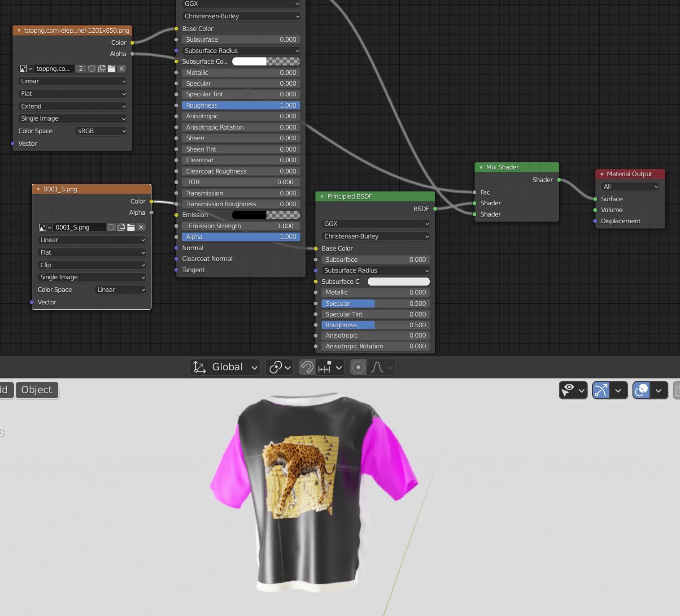680x616 pixels.
Task: Click the Color output socket of 0001_S.png
Action: click(151, 201)
